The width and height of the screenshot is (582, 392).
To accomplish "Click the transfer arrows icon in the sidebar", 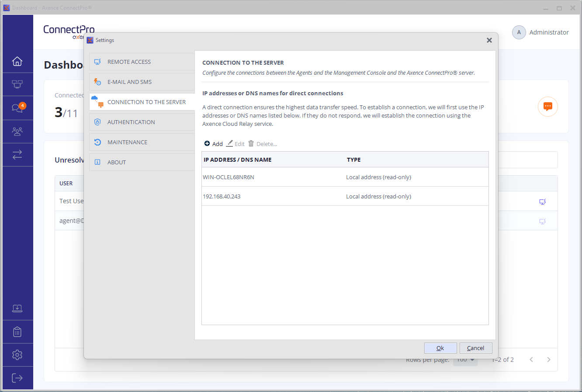I will (x=17, y=155).
